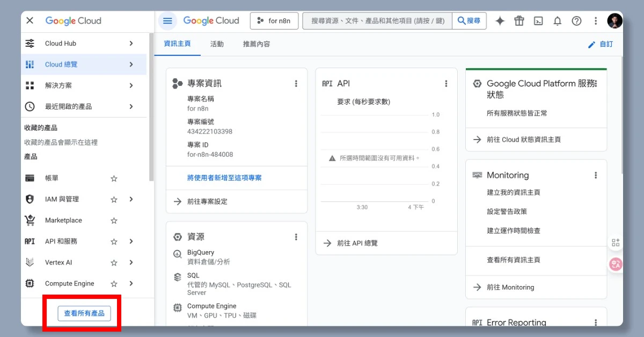Expand the 解決方案 submenu arrow

click(131, 85)
